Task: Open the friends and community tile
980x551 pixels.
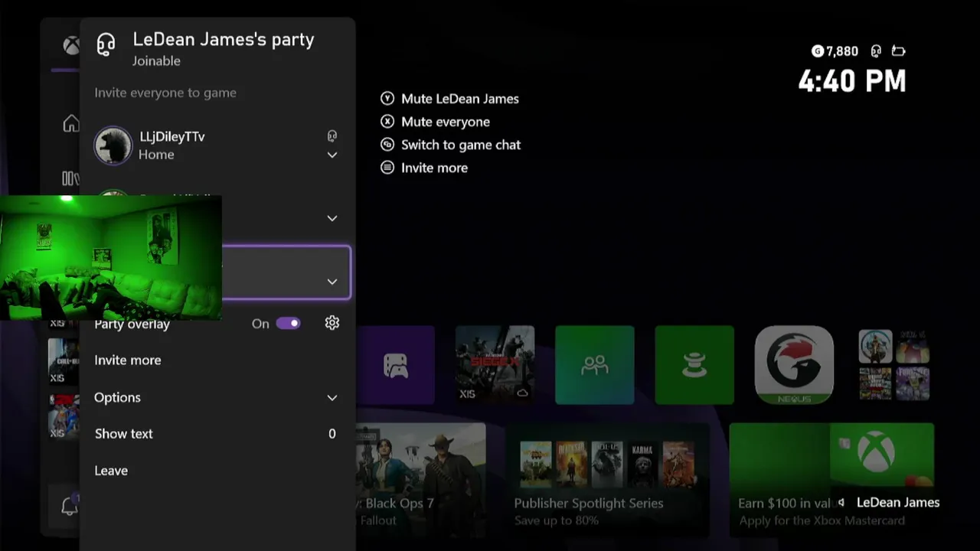Action: tap(594, 365)
